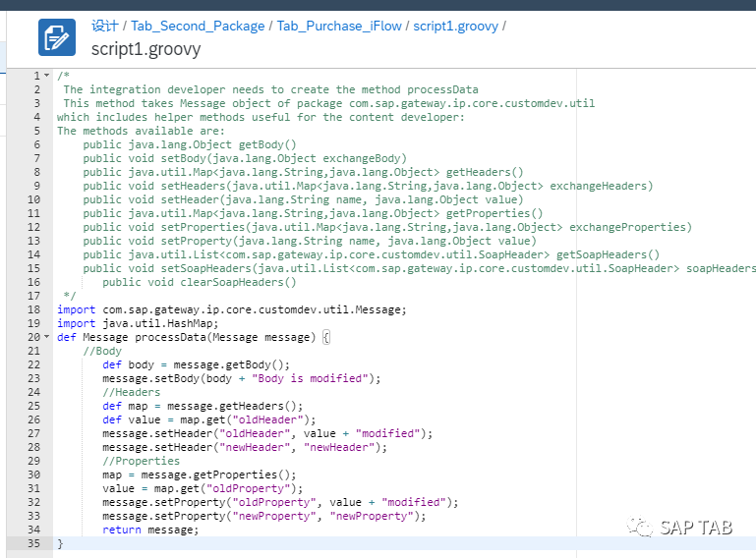Select the script1.groovy page title
This screenshot has height=558, width=756.
point(146,49)
